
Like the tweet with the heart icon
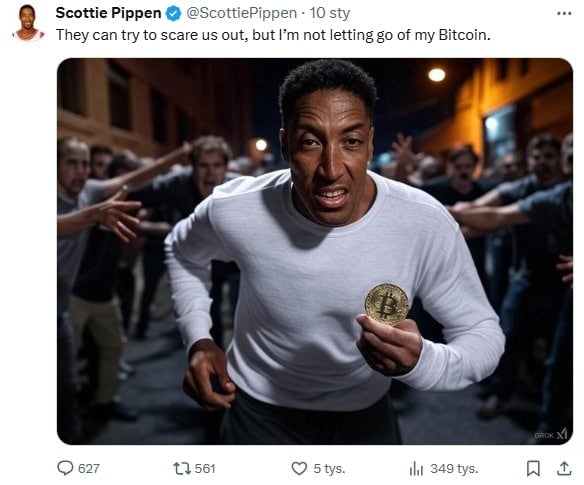coord(299,468)
